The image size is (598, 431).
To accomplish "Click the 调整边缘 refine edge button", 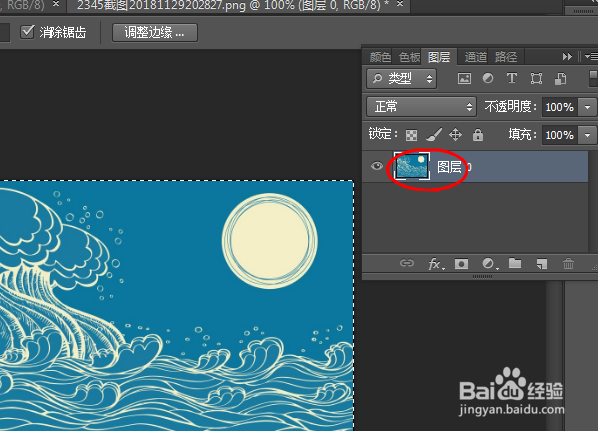I will click(x=154, y=32).
